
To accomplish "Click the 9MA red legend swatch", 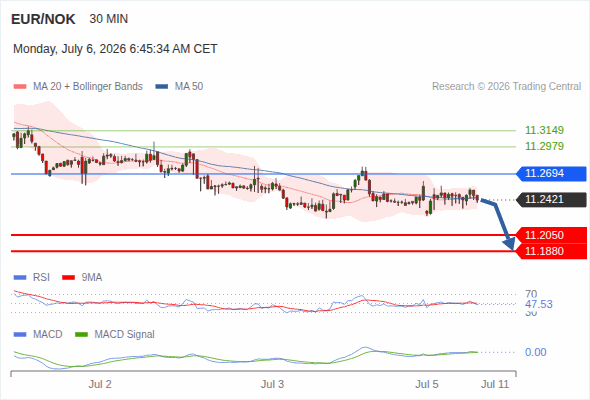I will (68, 278).
